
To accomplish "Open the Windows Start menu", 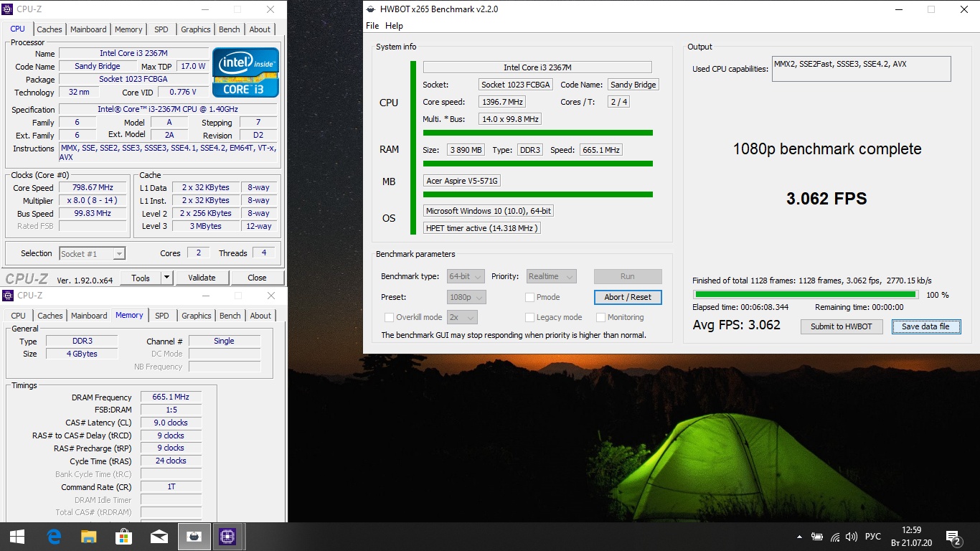I will (x=17, y=537).
